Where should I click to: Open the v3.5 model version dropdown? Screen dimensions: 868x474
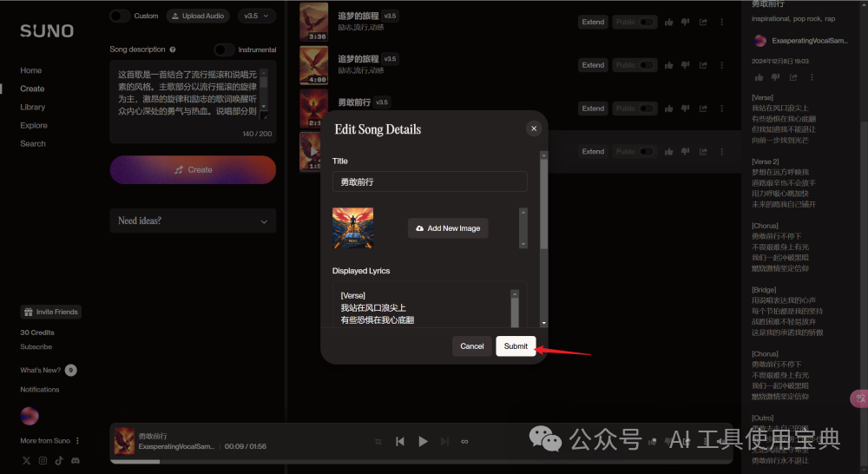click(256, 16)
